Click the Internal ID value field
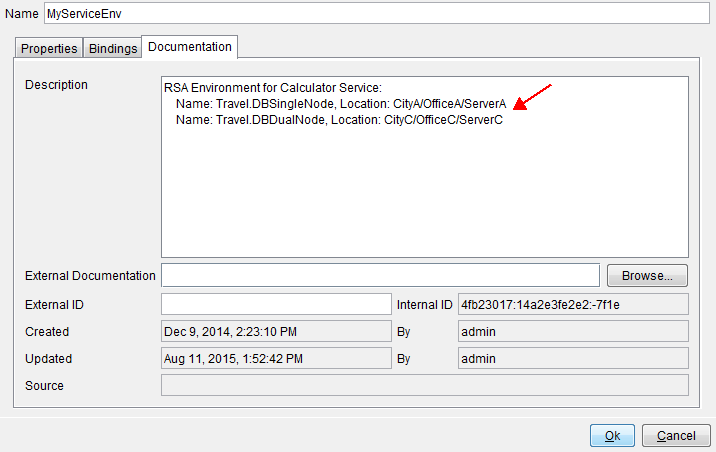Viewport: 716px width, 452px height. (x=572, y=303)
